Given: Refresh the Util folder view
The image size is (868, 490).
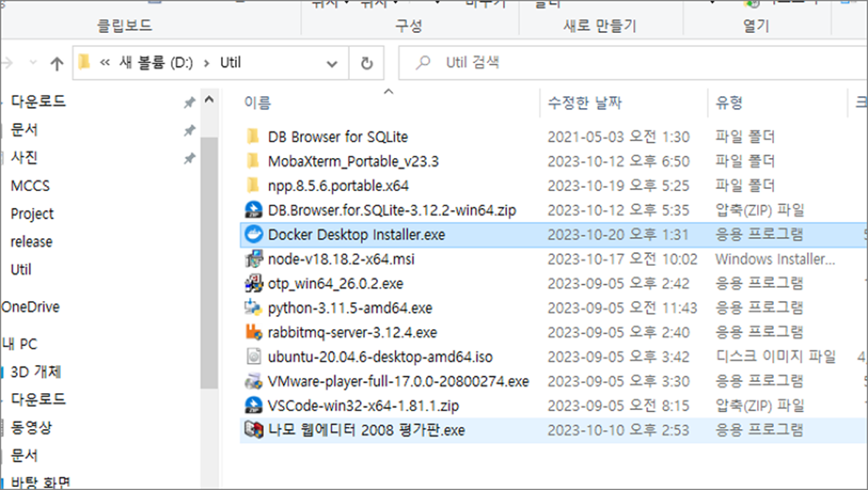Looking at the screenshot, I should click(x=367, y=64).
